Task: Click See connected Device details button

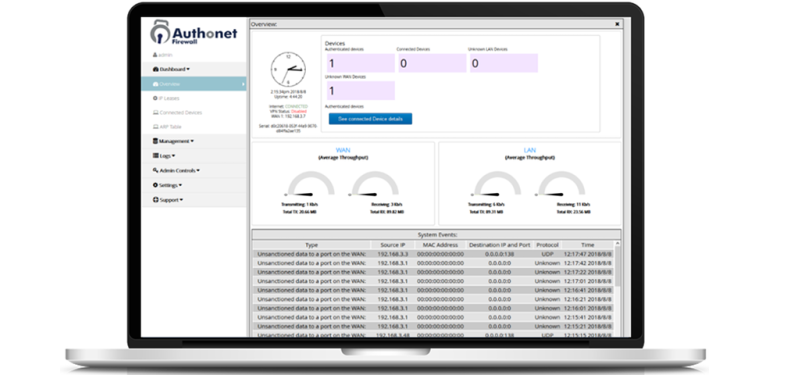Action: click(370, 119)
